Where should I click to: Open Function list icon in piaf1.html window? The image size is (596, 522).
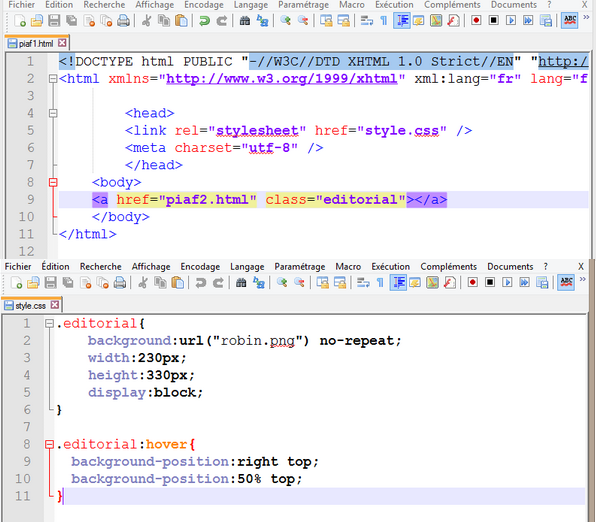click(x=453, y=21)
